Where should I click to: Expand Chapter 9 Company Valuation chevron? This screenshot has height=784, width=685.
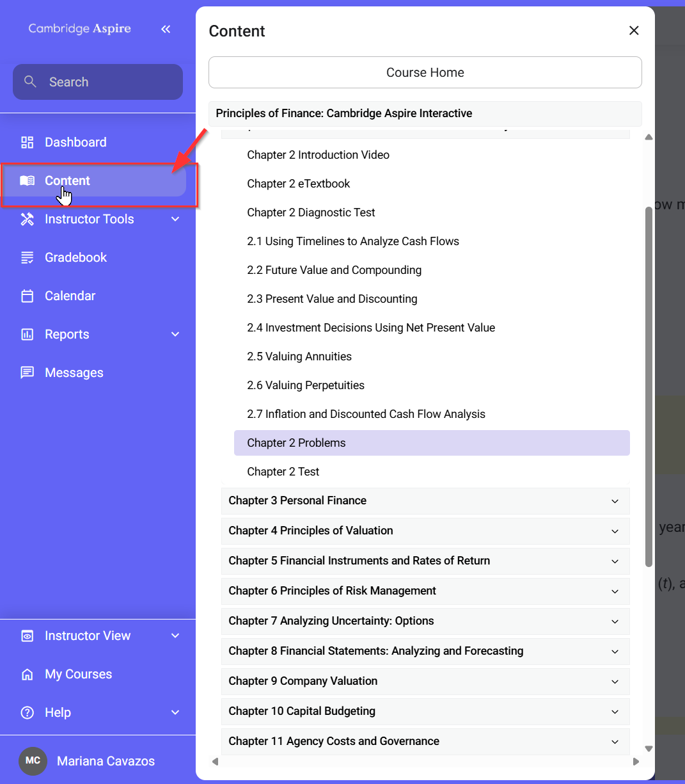(615, 682)
